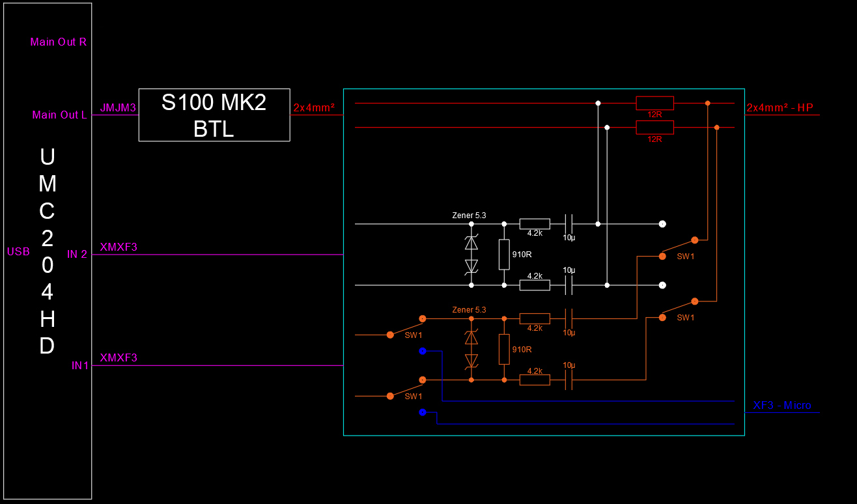857x504 pixels.
Task: Click the 4.2k resistor on the top white line
Action: (535, 223)
